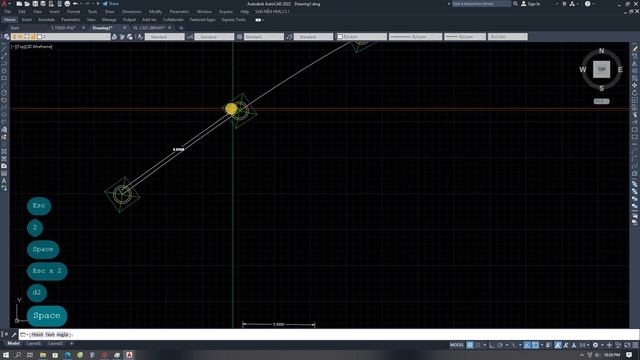Expand the dimension style Standard dropdown
Screen dimensions: 640x360
tap(214, 37)
